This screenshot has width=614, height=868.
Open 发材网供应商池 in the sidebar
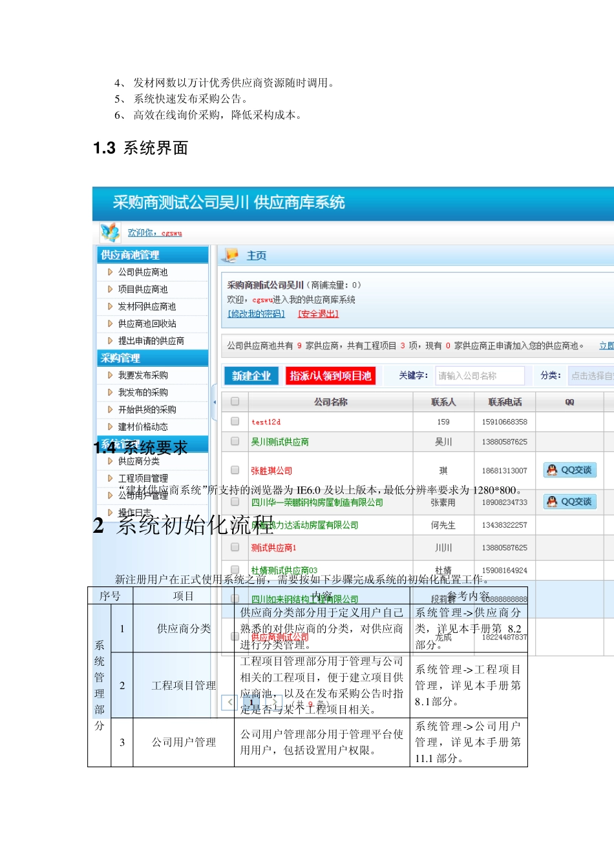(x=147, y=307)
